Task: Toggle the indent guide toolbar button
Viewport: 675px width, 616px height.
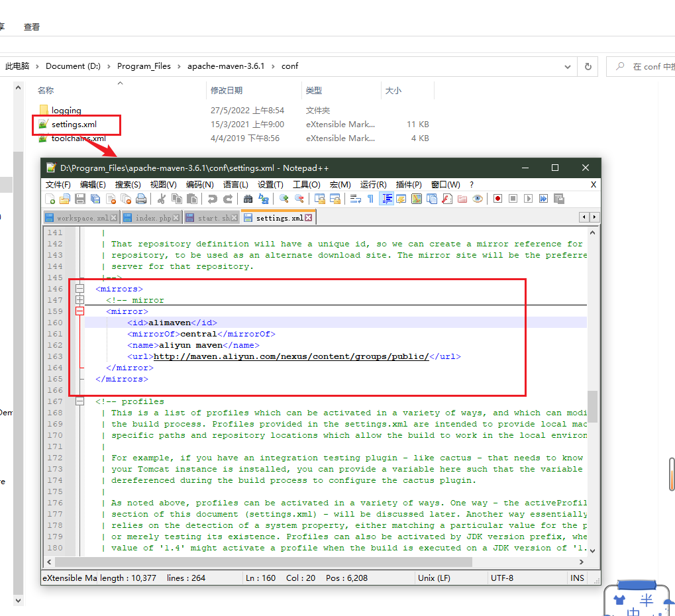Action: tap(387, 199)
